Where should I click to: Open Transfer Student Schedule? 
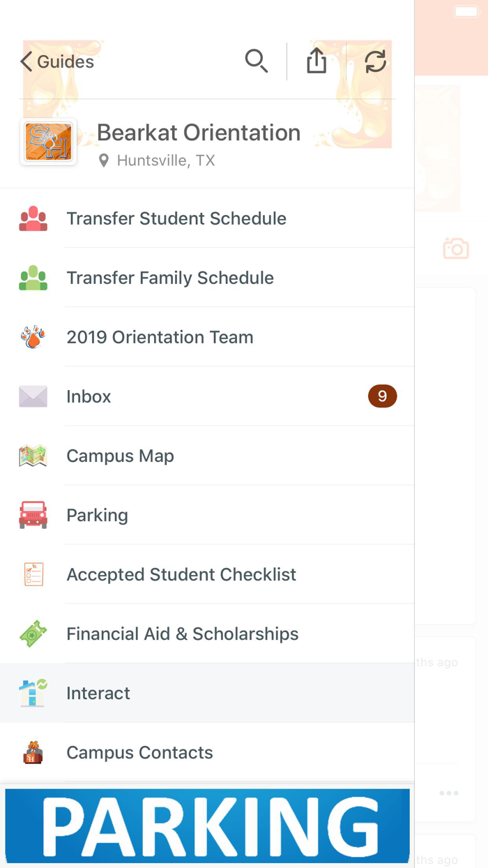pos(176,218)
